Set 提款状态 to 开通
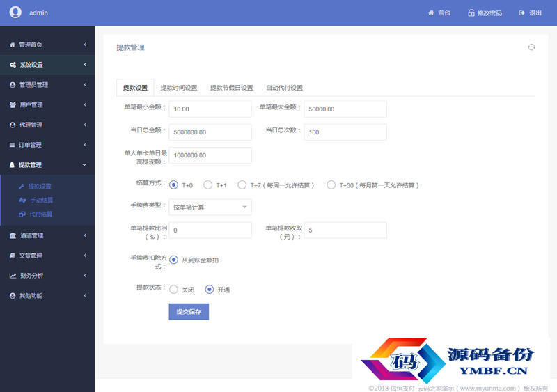 (x=210, y=289)
